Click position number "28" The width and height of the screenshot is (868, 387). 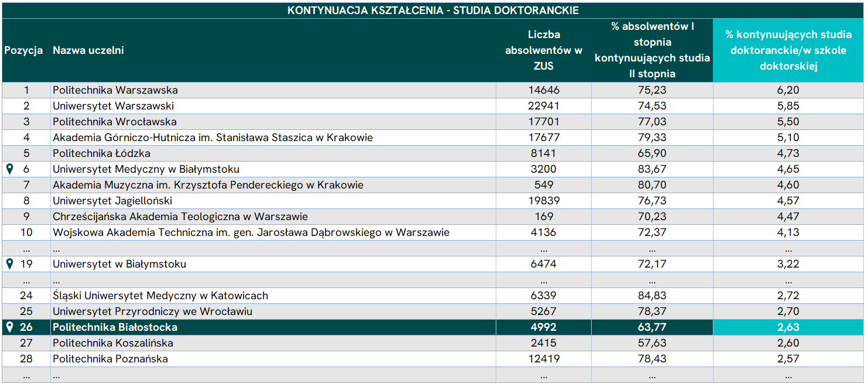(x=26, y=359)
